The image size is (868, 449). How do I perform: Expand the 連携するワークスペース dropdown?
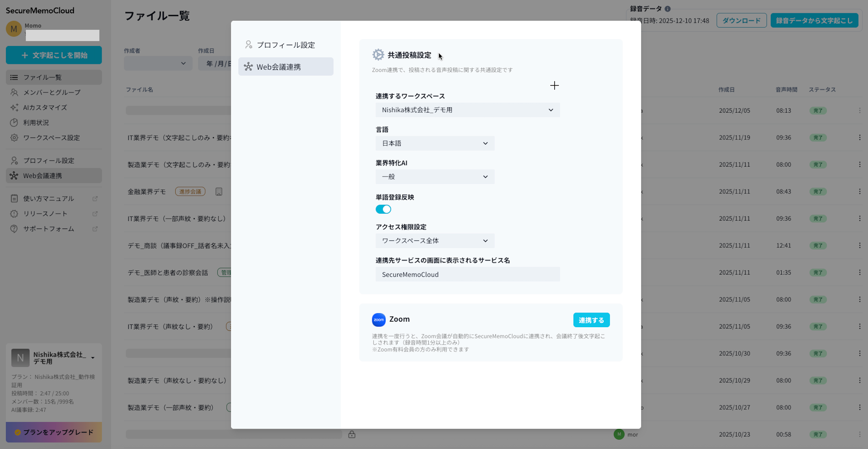point(467,110)
